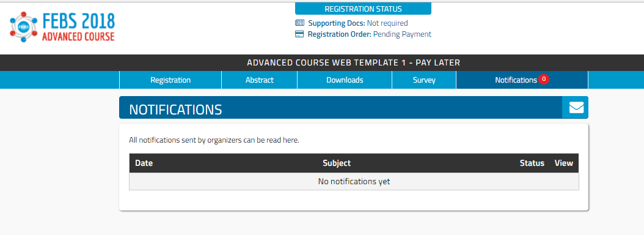This screenshot has height=235, width=644.
Task: Click the Date column header
Action: click(144, 163)
